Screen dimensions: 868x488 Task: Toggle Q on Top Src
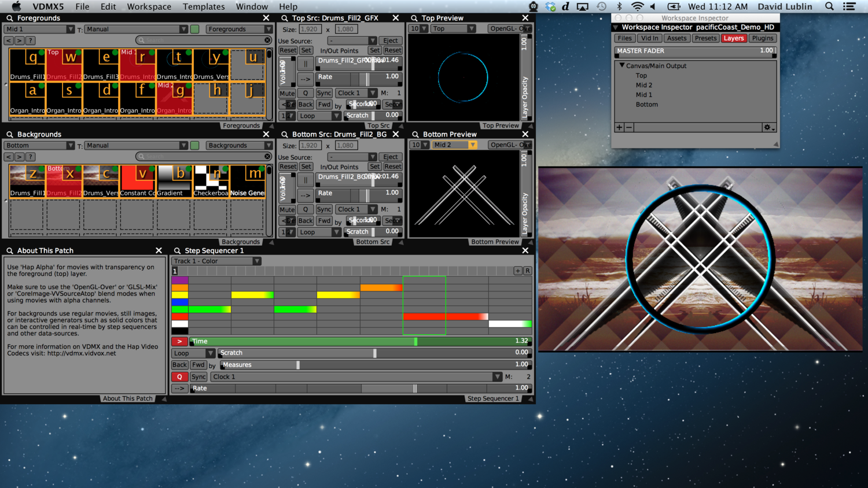[306, 93]
